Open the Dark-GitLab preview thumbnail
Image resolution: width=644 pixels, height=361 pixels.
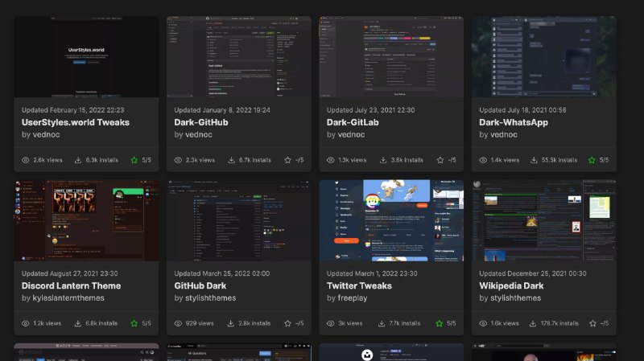tap(391, 56)
